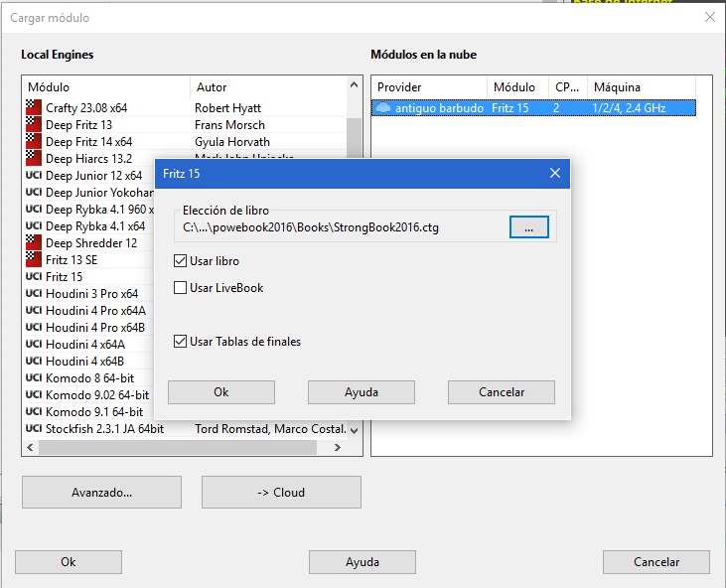Click the engine list scroll up arrow
This screenshot has height=588, width=726.
point(355,84)
